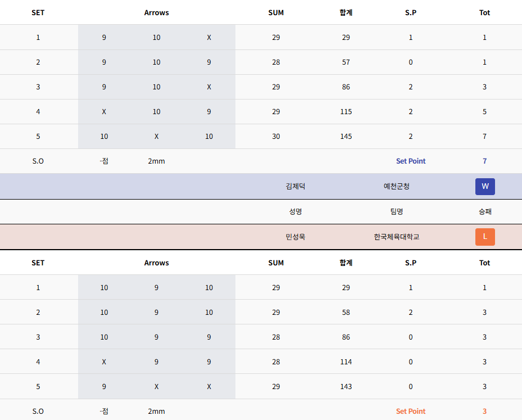The height and width of the screenshot is (420, 522).
Task: Select the cumulative score 115 cell
Action: (346, 111)
